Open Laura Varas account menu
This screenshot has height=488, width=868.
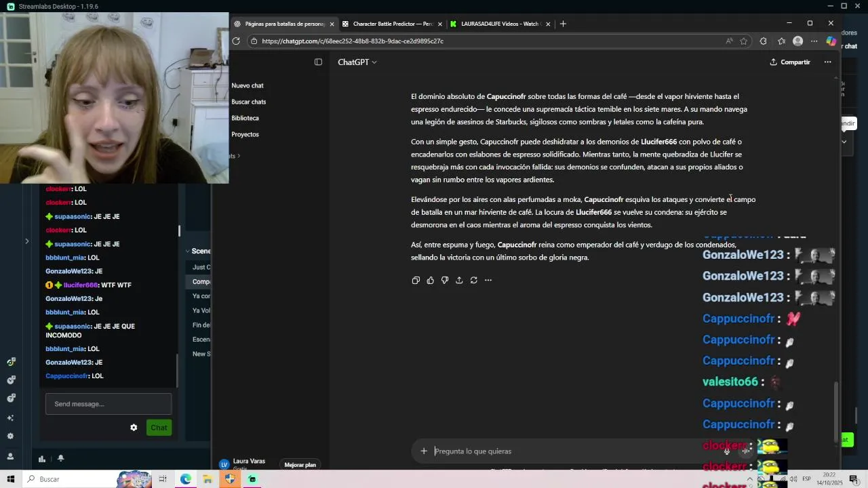242,464
